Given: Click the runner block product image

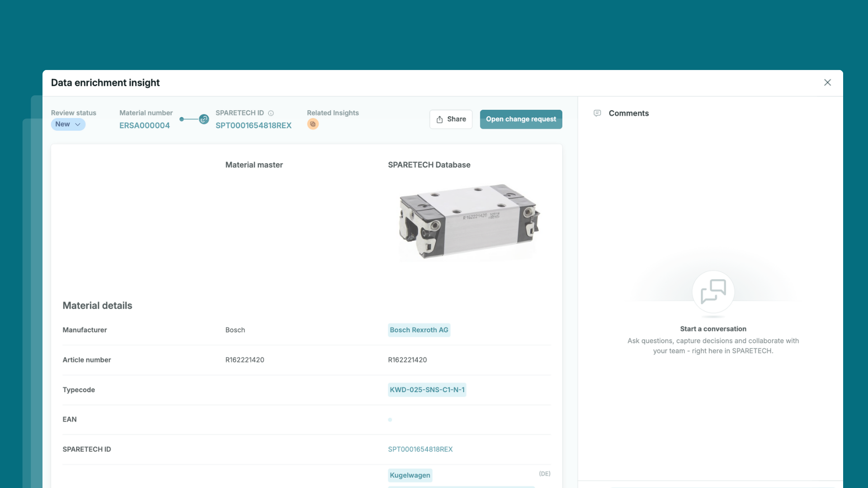Looking at the screenshot, I should click(469, 221).
